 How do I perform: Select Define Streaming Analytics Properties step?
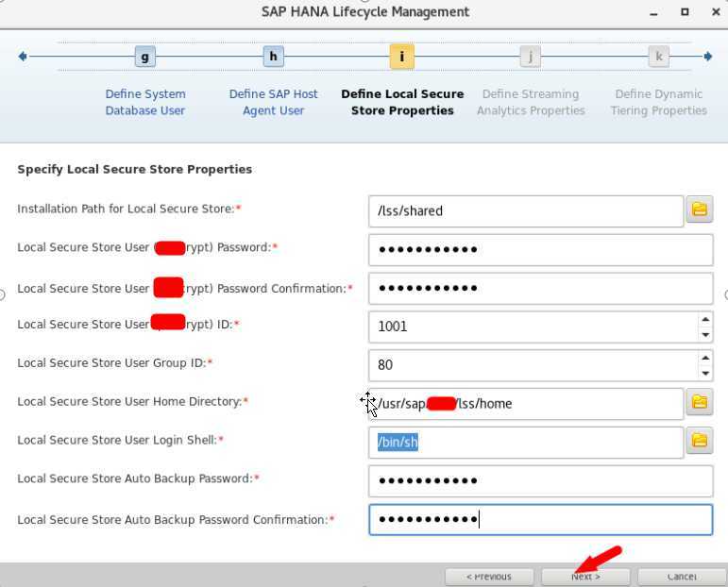click(x=531, y=102)
